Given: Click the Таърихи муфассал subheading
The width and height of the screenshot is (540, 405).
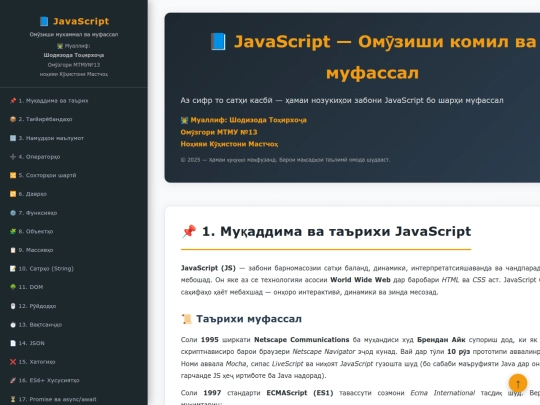Looking at the screenshot, I should coord(249,319).
